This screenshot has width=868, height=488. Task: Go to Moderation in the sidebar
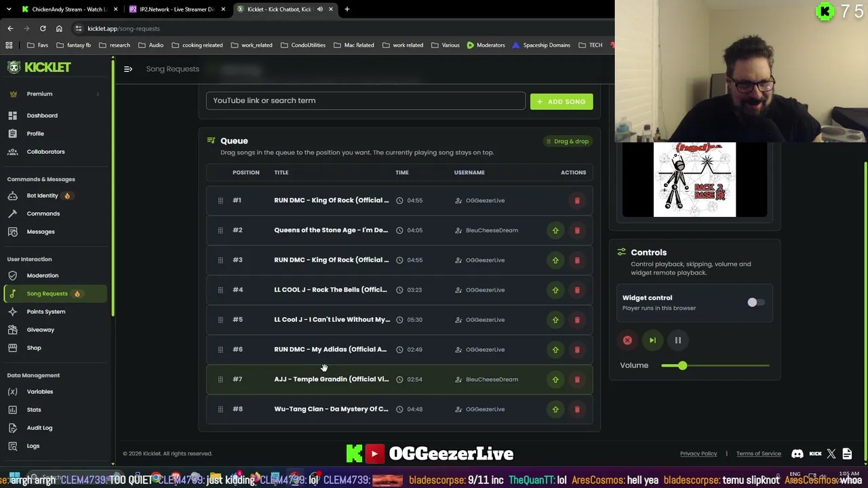pos(43,276)
